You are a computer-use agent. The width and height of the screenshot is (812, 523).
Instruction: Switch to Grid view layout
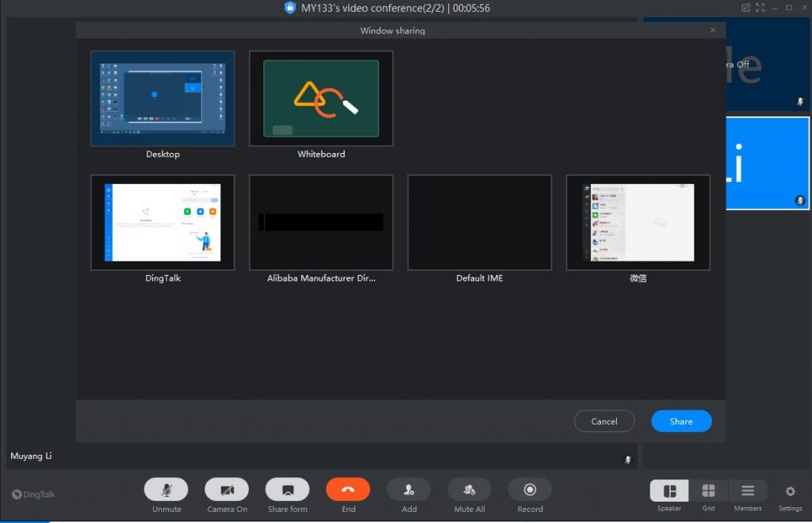pos(708,491)
